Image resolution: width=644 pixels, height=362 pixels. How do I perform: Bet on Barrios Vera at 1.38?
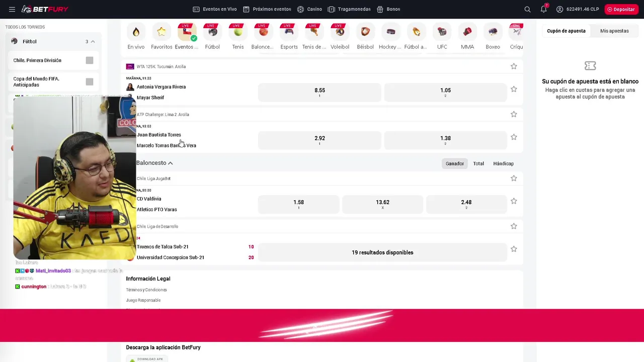445,140
